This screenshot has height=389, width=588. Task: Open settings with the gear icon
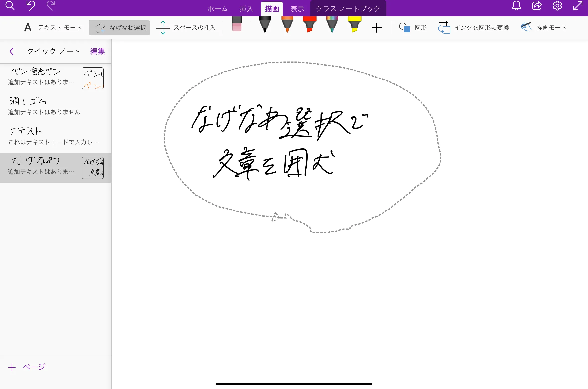pyautogui.click(x=557, y=6)
